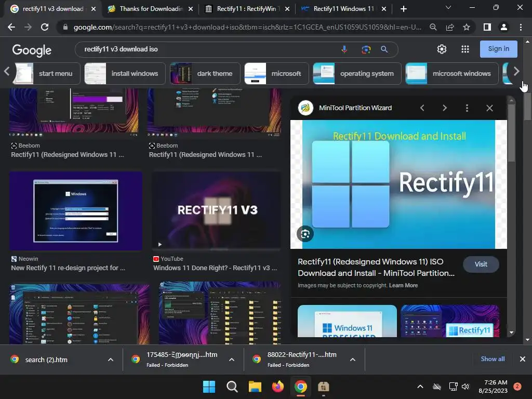Visit the MiniTool Partition Wizard page
This screenshot has width=532, height=399.
[x=481, y=264]
